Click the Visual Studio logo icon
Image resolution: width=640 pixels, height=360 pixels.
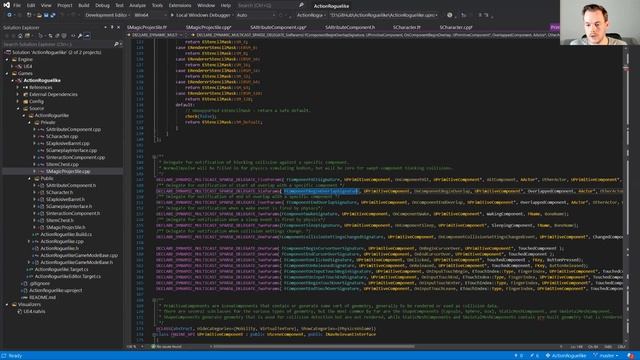click(x=6, y=5)
